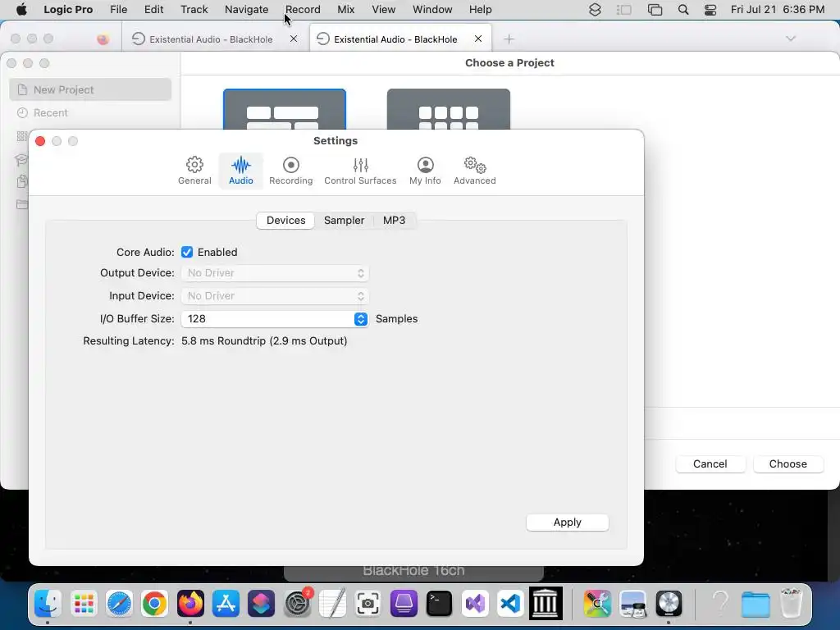This screenshot has width=840, height=630.
Task: Open the Navigate menu
Action: coord(246,9)
